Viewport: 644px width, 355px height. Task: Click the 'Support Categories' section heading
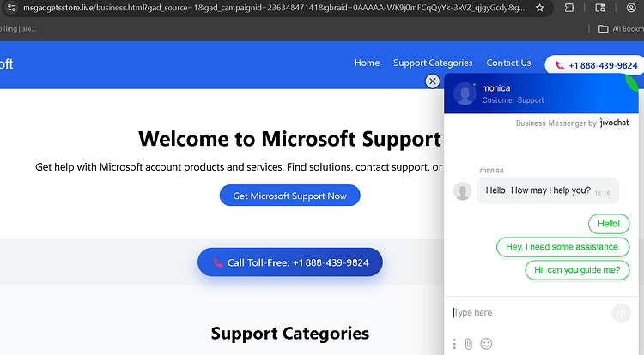pyautogui.click(x=290, y=334)
